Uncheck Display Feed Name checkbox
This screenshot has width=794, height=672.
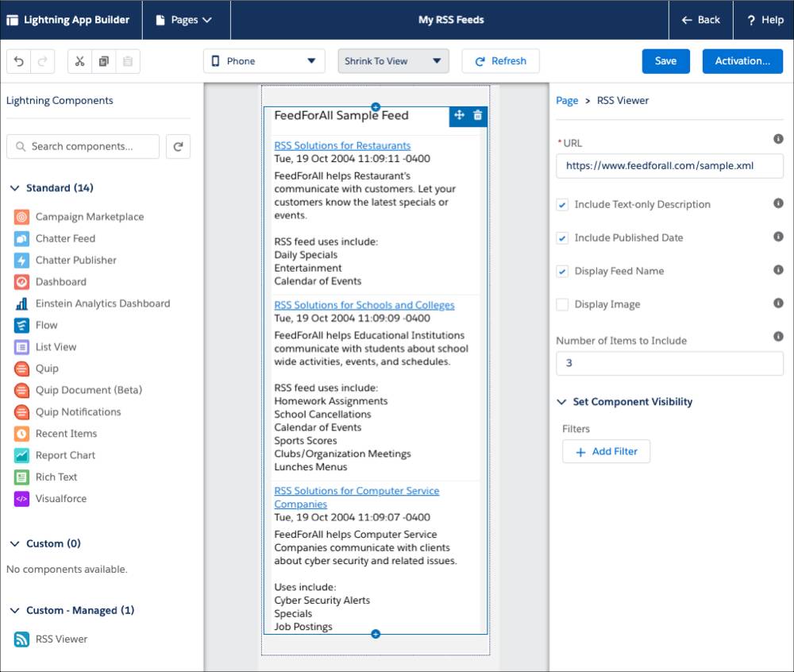coord(562,272)
